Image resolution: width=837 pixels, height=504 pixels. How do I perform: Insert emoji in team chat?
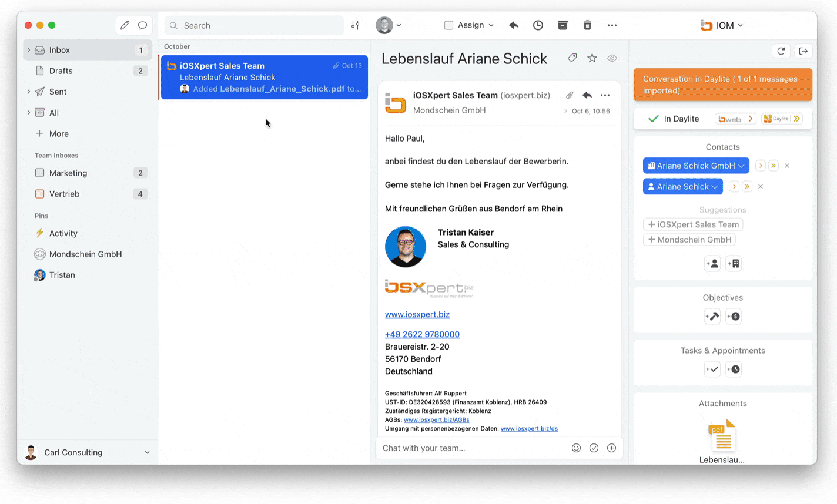576,448
